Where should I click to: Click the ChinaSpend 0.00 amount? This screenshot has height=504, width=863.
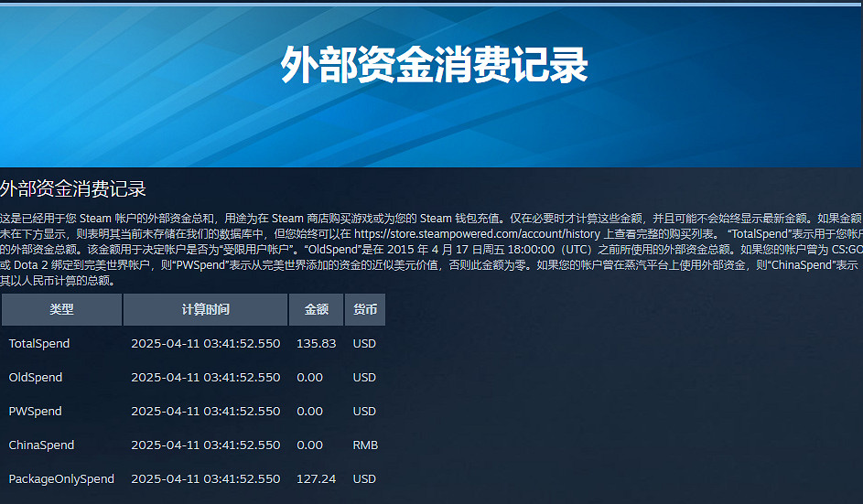pyautogui.click(x=310, y=445)
